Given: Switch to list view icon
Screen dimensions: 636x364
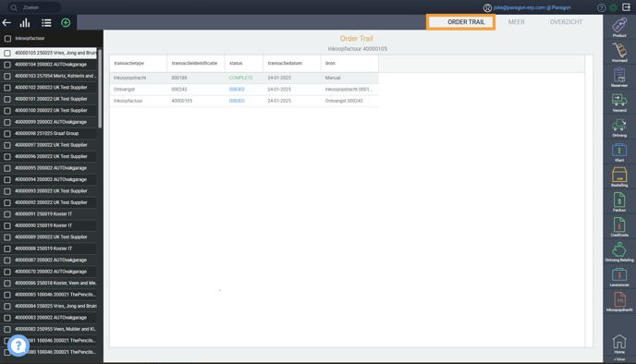Looking at the screenshot, I should (46, 23).
